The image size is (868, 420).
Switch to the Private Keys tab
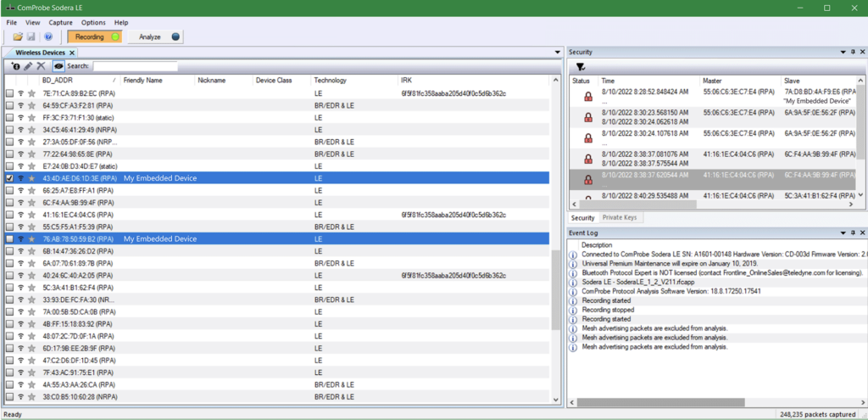620,218
